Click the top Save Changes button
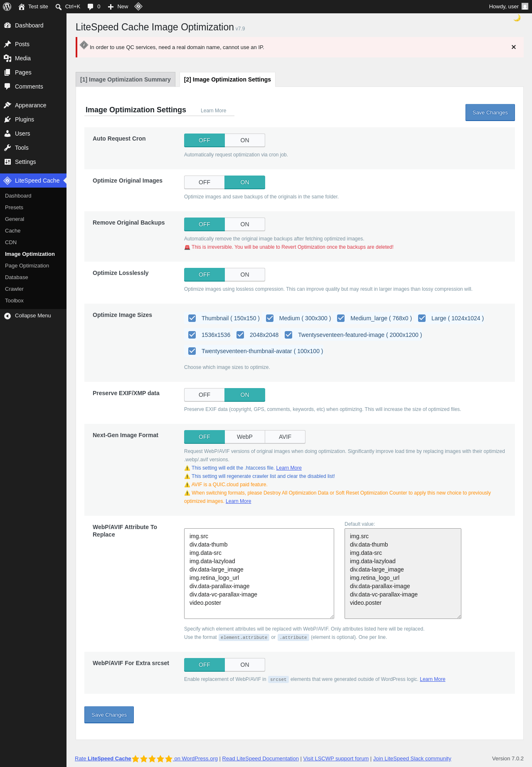 (x=490, y=113)
